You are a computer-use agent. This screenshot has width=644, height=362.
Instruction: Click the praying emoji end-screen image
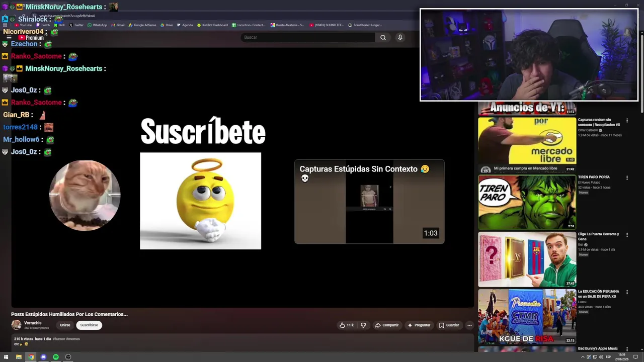(200, 201)
